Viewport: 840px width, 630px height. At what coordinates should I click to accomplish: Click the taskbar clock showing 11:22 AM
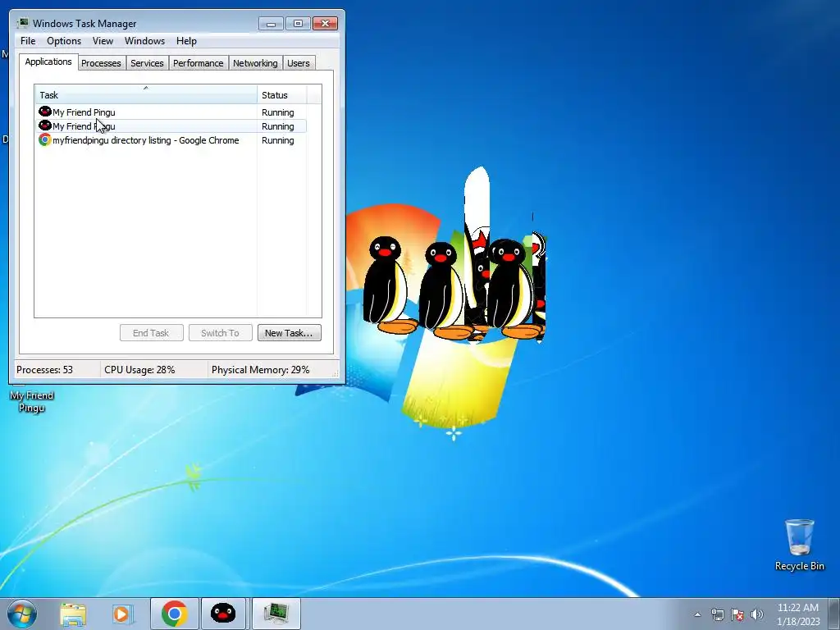click(798, 614)
